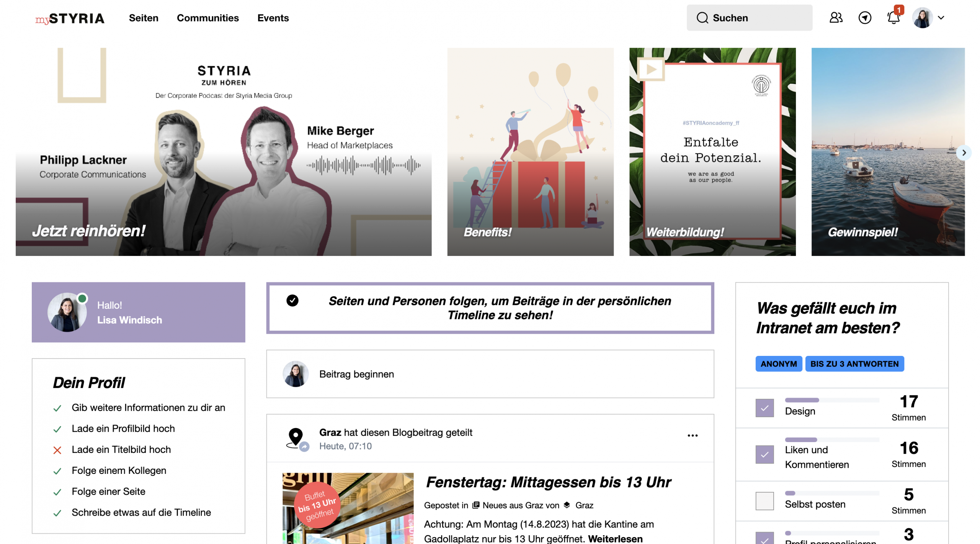Click the Graz location pin avatar

point(296,437)
